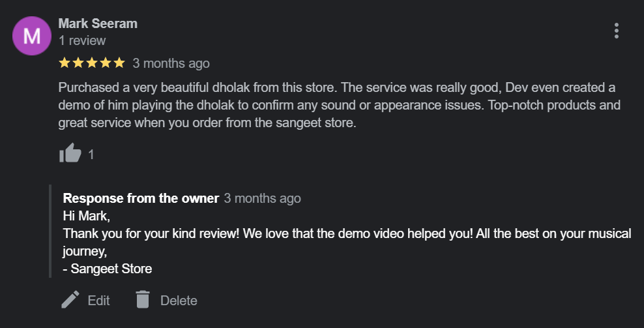
Task: Click the fifth yellow rating star
Action: (x=119, y=63)
